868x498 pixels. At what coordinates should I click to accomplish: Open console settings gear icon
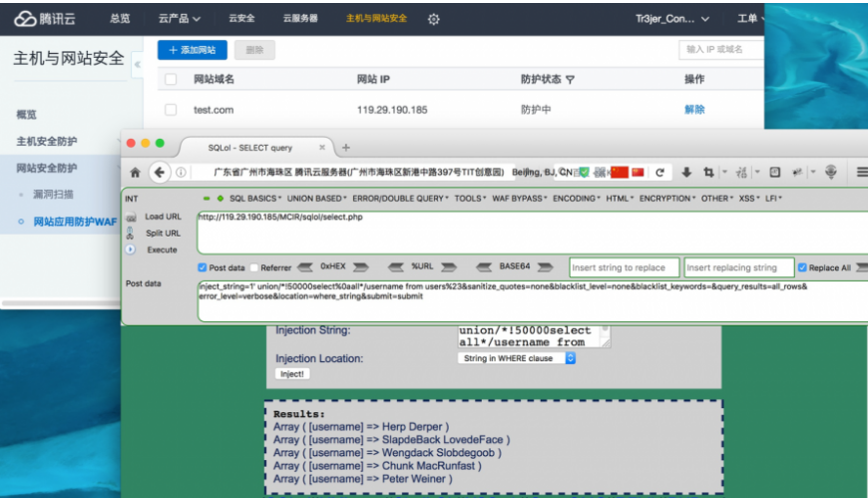[433, 19]
